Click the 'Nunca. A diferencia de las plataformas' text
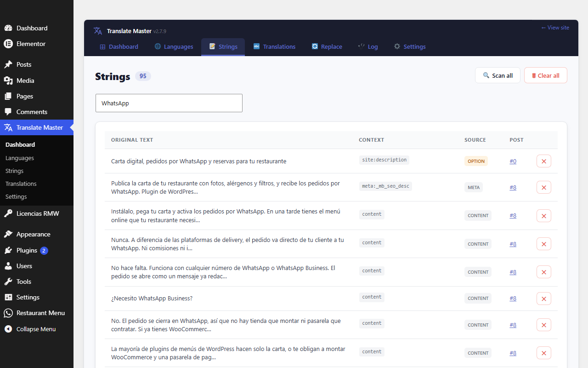The height and width of the screenshot is (368, 588). tap(227, 244)
